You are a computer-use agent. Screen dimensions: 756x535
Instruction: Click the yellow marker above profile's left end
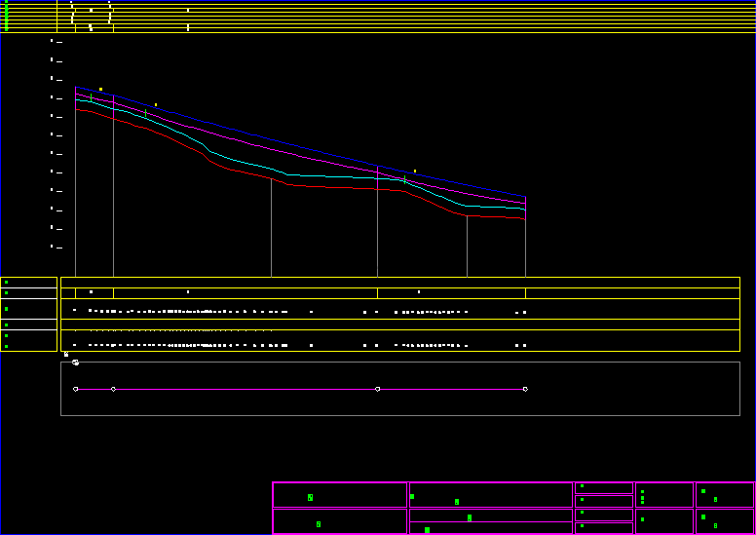100,89
